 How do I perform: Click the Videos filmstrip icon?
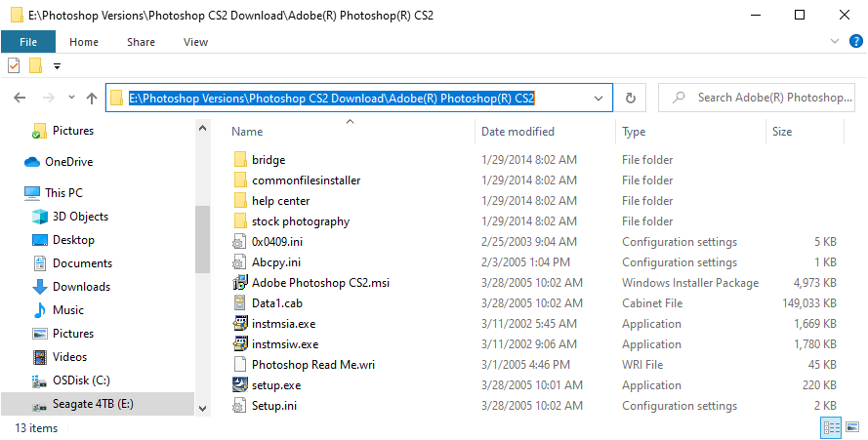[x=40, y=357]
